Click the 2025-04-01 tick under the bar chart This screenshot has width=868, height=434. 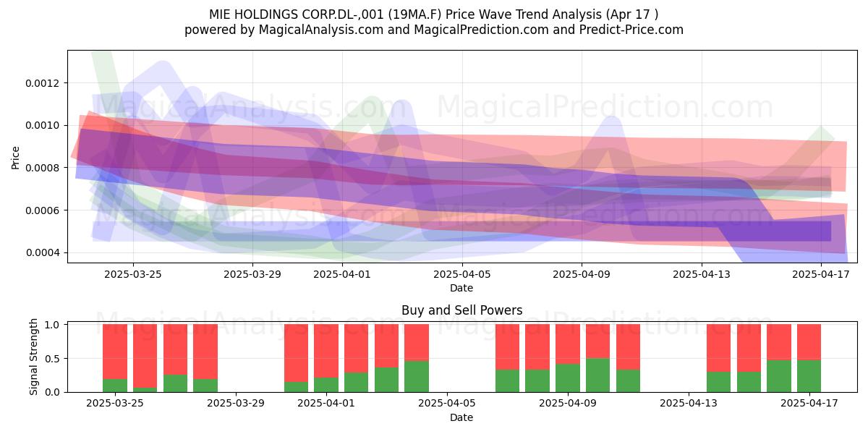[326, 404]
